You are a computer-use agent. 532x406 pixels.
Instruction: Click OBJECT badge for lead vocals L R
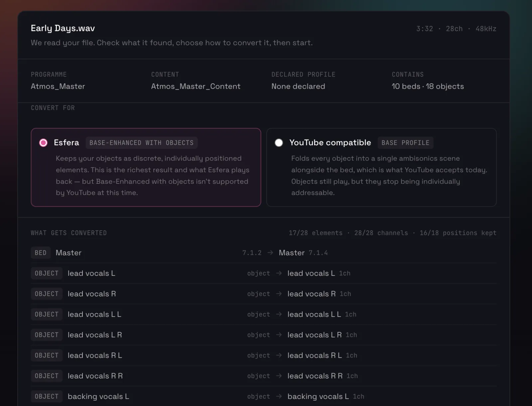(47, 335)
